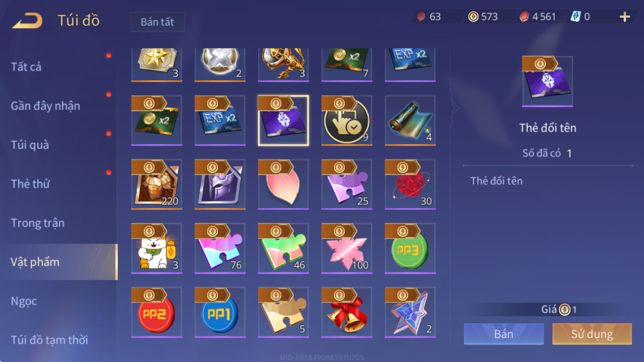
Task: Select the blue PP1 coin item
Action: click(x=220, y=312)
